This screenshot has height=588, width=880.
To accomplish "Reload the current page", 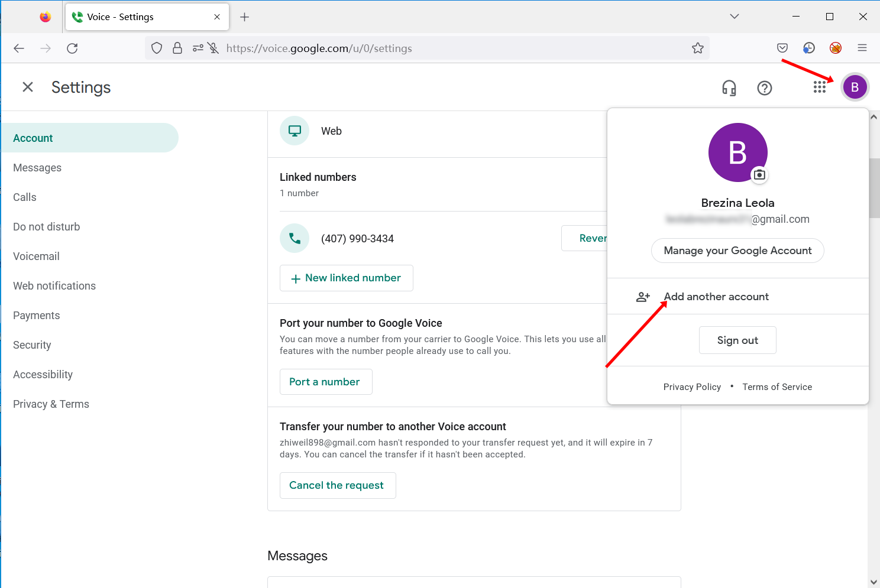I will pyautogui.click(x=72, y=48).
